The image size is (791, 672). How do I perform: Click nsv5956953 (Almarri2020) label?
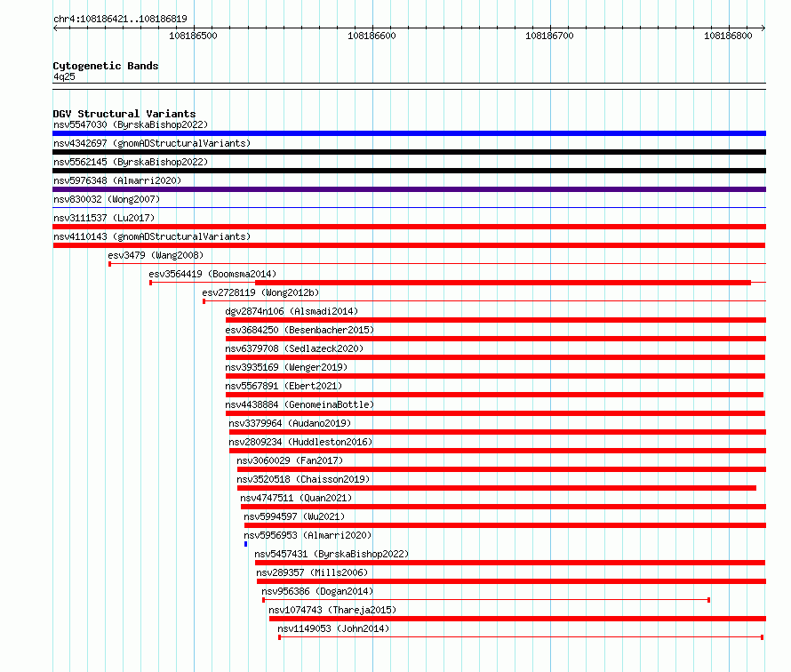(308, 535)
